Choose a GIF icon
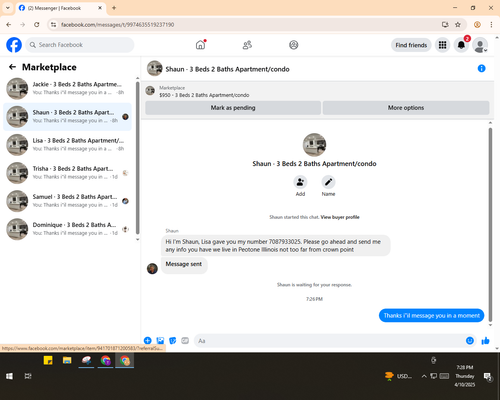The image size is (500, 400). coord(185,340)
